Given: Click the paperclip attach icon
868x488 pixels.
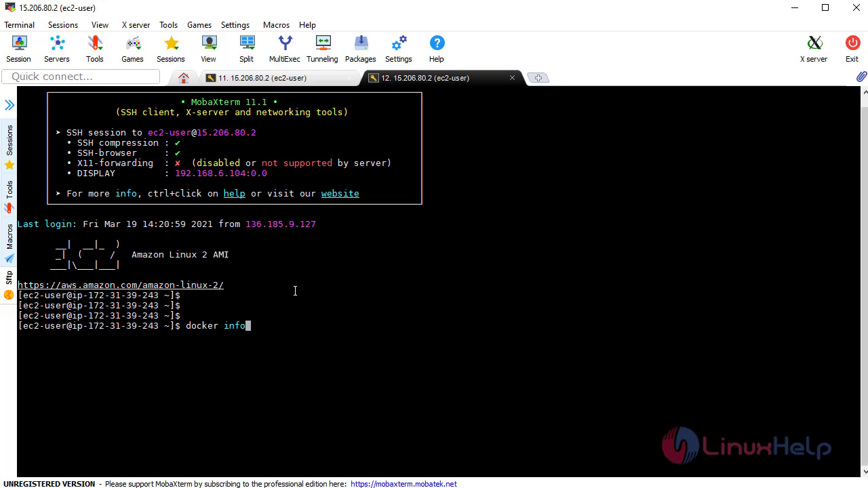Looking at the screenshot, I should [861, 77].
